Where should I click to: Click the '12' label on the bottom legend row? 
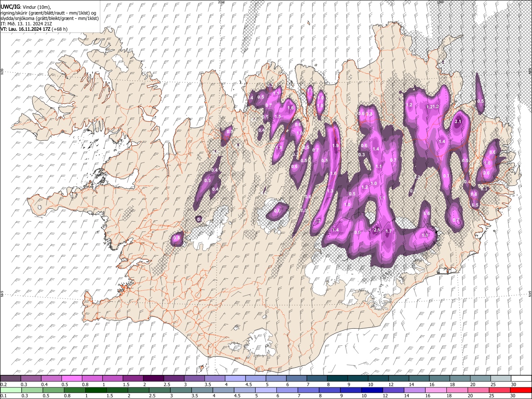coord(385,396)
